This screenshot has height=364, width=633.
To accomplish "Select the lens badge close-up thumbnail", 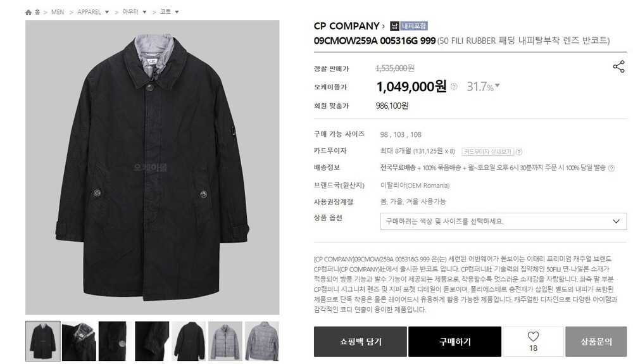I will click(115, 341).
